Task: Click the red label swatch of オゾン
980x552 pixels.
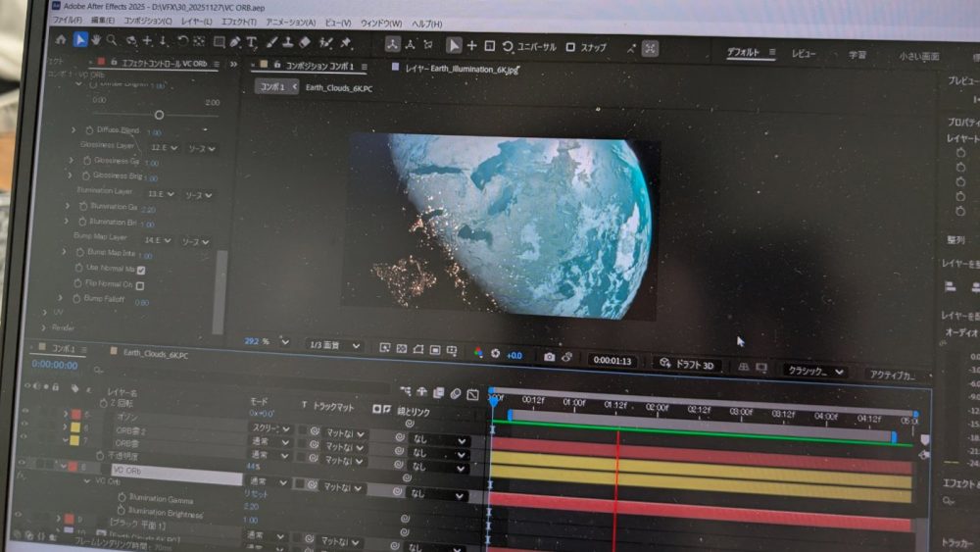Action: coord(76,414)
